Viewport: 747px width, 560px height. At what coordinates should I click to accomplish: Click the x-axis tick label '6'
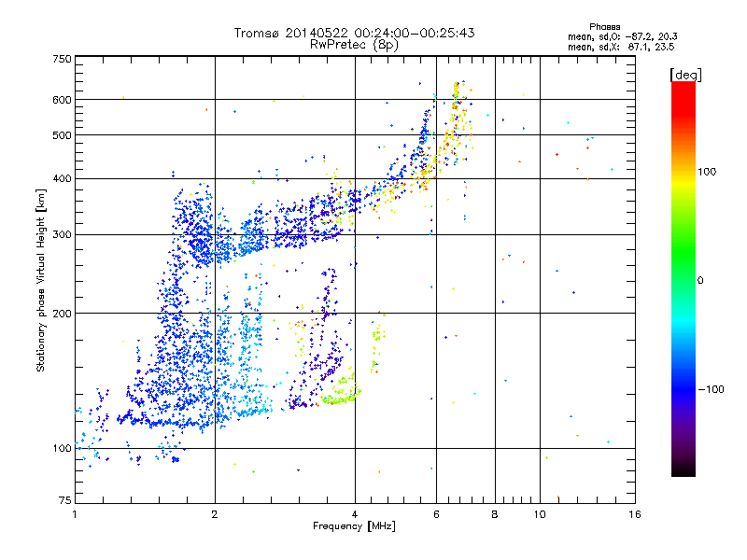point(436,514)
